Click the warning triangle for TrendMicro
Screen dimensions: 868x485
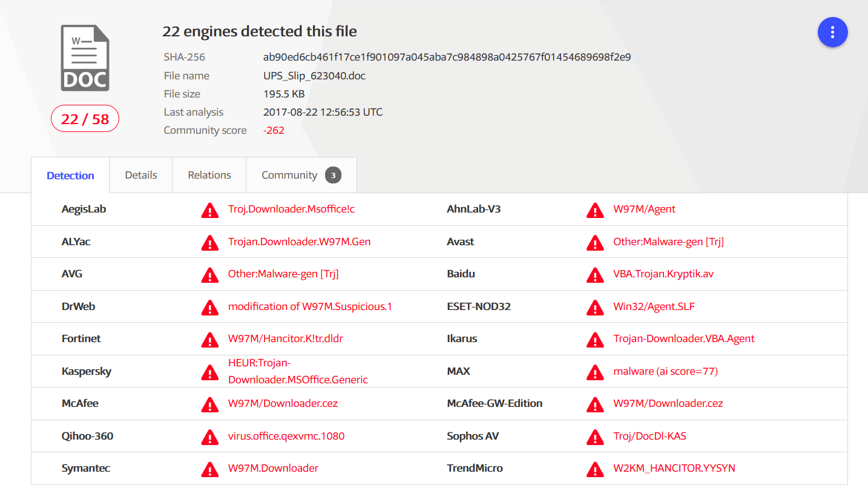(x=595, y=469)
